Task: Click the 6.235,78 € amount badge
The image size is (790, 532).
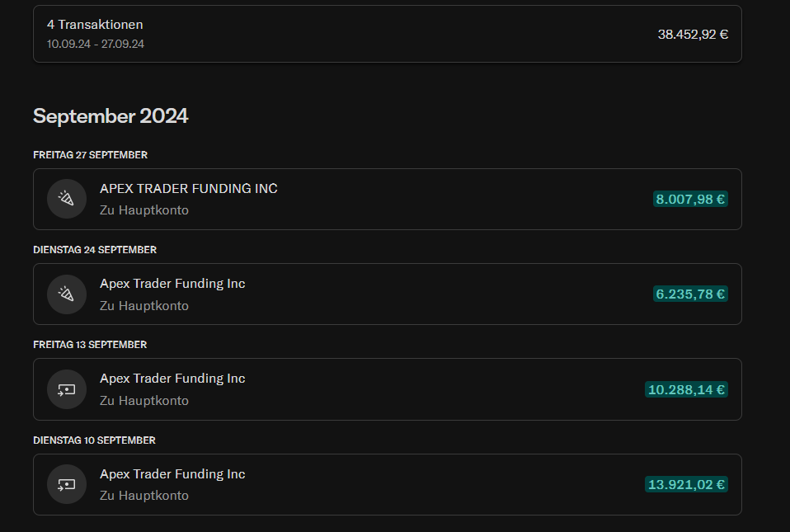Action: [690, 294]
